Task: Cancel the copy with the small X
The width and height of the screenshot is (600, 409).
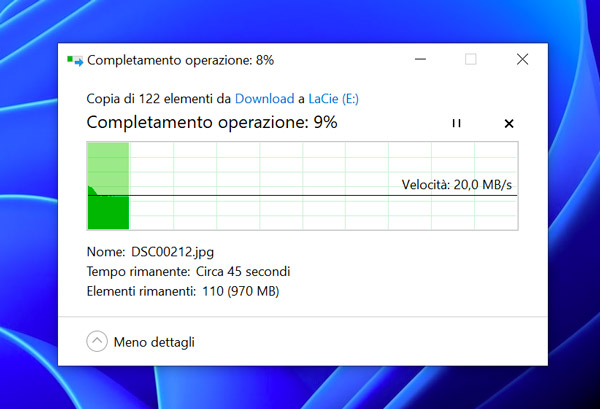Action: tap(509, 124)
